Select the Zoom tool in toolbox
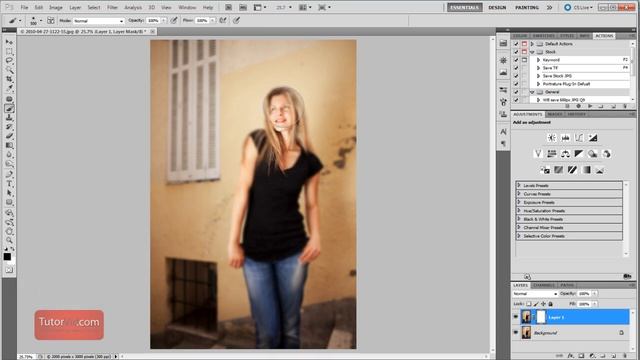This screenshot has height=360, width=640. click(x=9, y=240)
